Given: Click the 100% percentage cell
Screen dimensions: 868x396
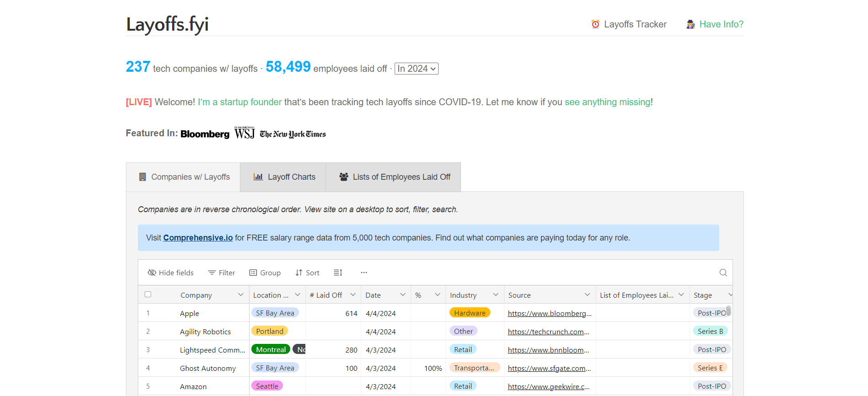Looking at the screenshot, I should [x=433, y=368].
